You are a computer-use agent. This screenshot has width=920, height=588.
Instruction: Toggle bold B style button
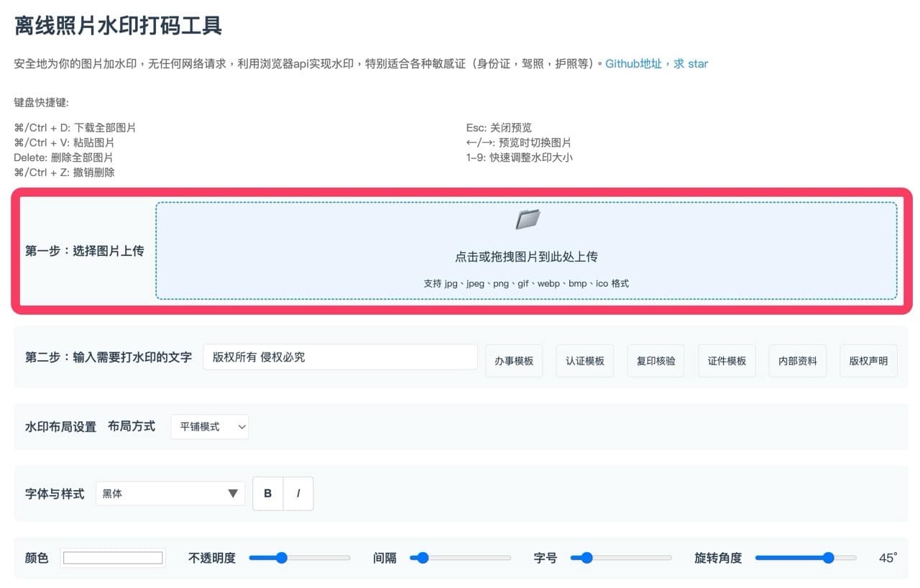coord(268,493)
